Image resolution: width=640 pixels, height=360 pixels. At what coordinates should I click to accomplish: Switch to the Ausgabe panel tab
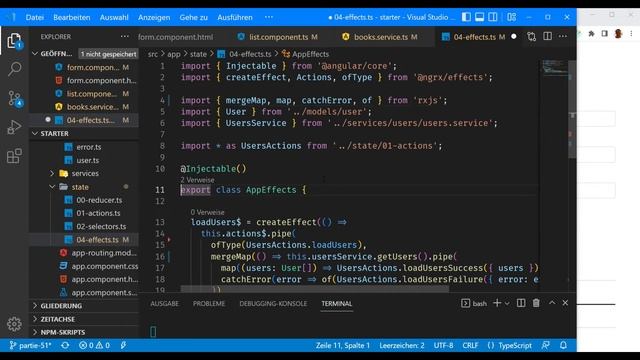tap(164, 304)
